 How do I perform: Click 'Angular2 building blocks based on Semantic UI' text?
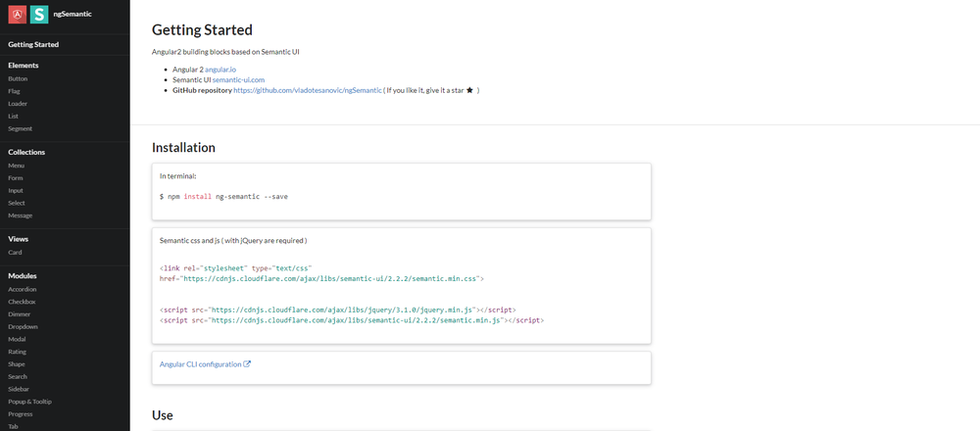[x=225, y=52]
